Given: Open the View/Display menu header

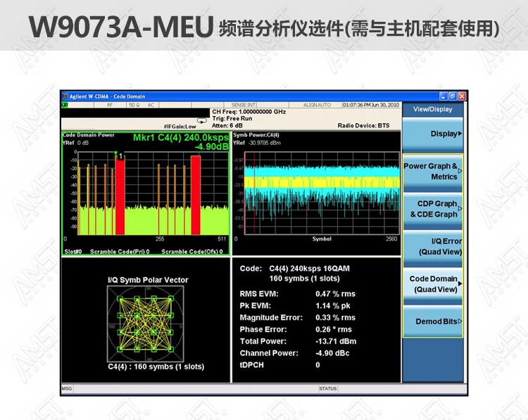Looking at the screenshot, I should [x=433, y=109].
